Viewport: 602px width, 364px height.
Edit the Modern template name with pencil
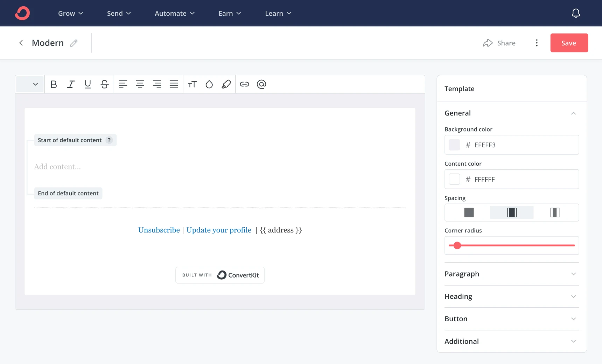click(74, 43)
